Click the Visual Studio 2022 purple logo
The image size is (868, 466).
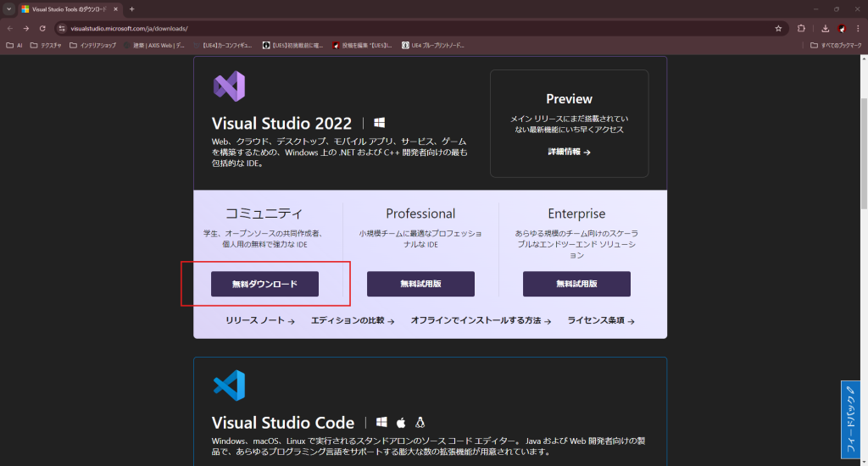(229, 87)
